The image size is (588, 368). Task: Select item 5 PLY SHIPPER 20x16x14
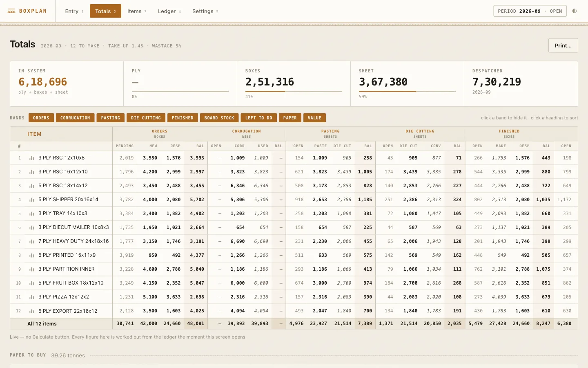pyautogui.click(x=68, y=200)
